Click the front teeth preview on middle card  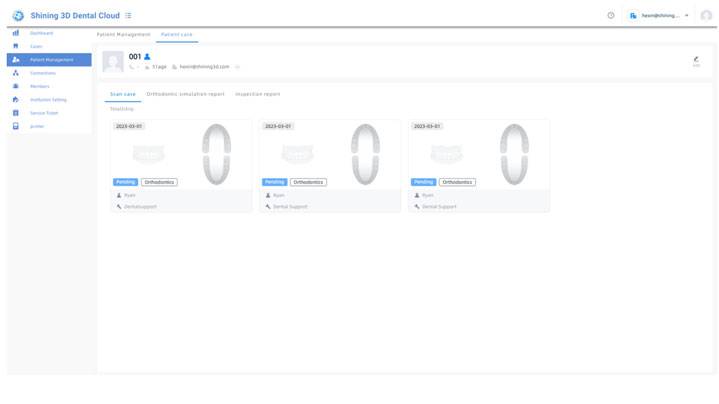click(x=297, y=154)
